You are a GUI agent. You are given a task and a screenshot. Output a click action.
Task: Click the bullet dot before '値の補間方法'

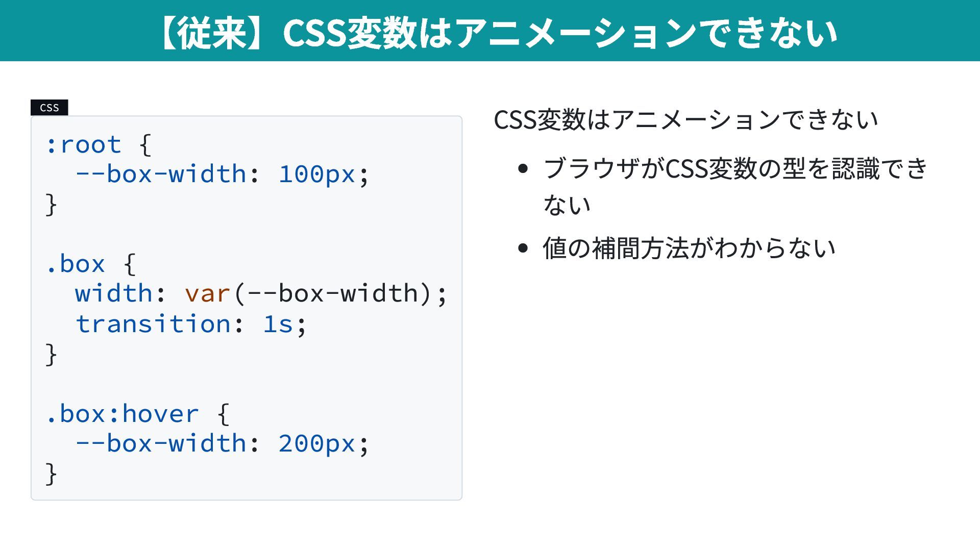point(522,248)
